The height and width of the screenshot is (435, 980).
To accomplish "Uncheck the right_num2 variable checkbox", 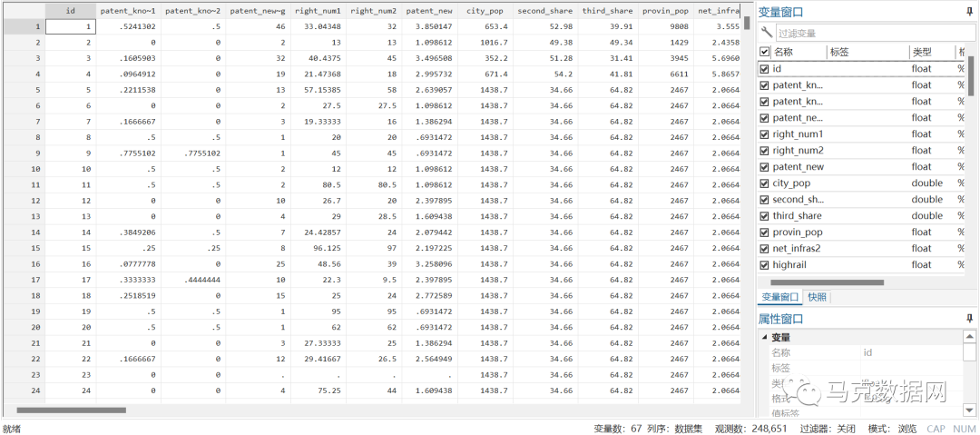I will [764, 150].
